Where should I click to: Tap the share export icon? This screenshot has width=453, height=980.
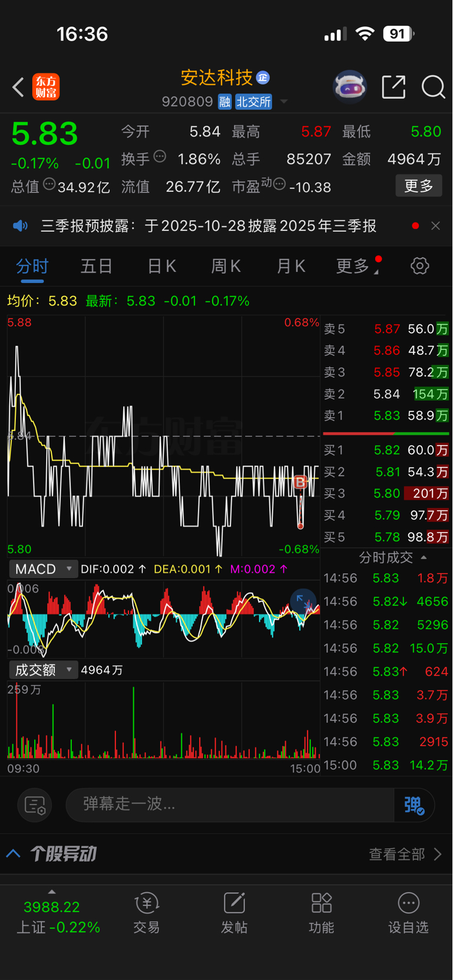click(x=394, y=87)
